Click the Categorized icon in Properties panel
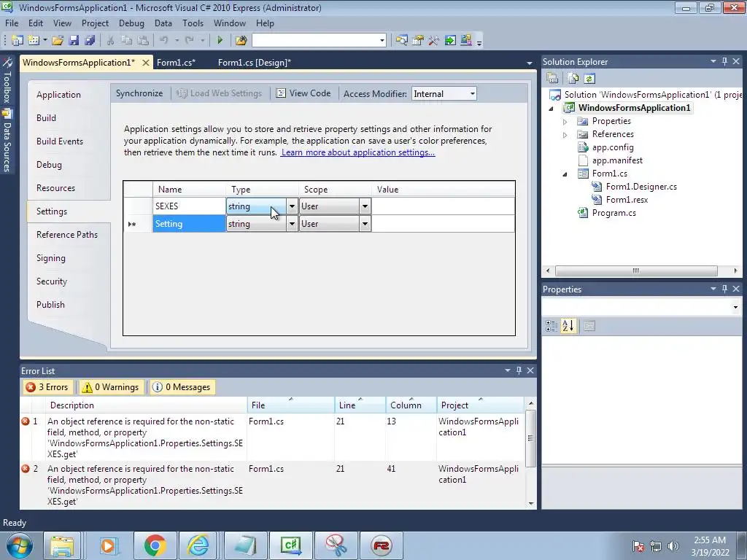Image resolution: width=747 pixels, height=560 pixels. click(551, 326)
